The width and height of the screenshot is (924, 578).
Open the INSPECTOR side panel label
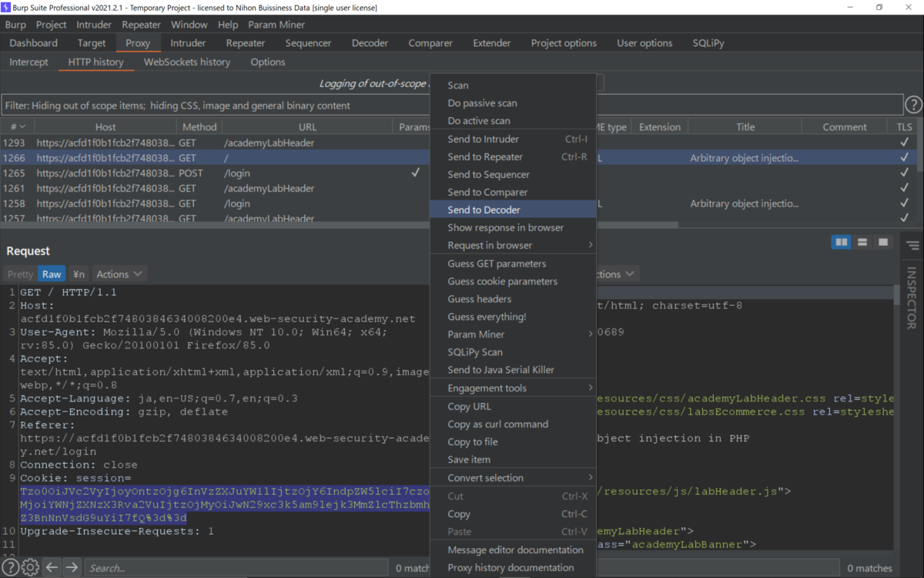click(x=912, y=299)
